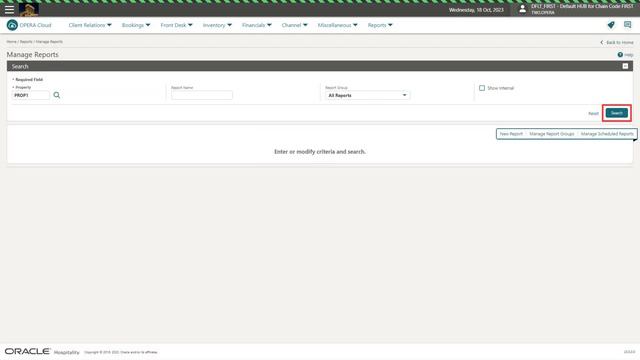
Task: Open the Channel menu
Action: click(x=294, y=25)
